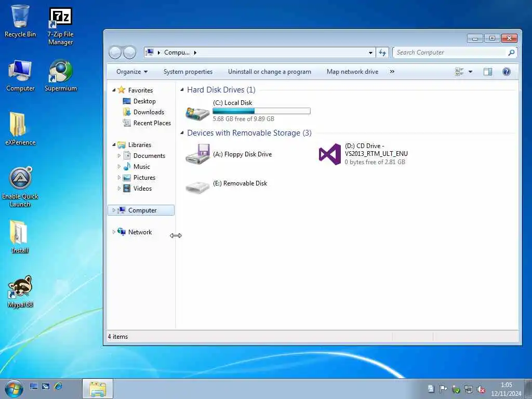The height and width of the screenshot is (399, 532).
Task: Expand the Music library node
Action: coord(119,167)
